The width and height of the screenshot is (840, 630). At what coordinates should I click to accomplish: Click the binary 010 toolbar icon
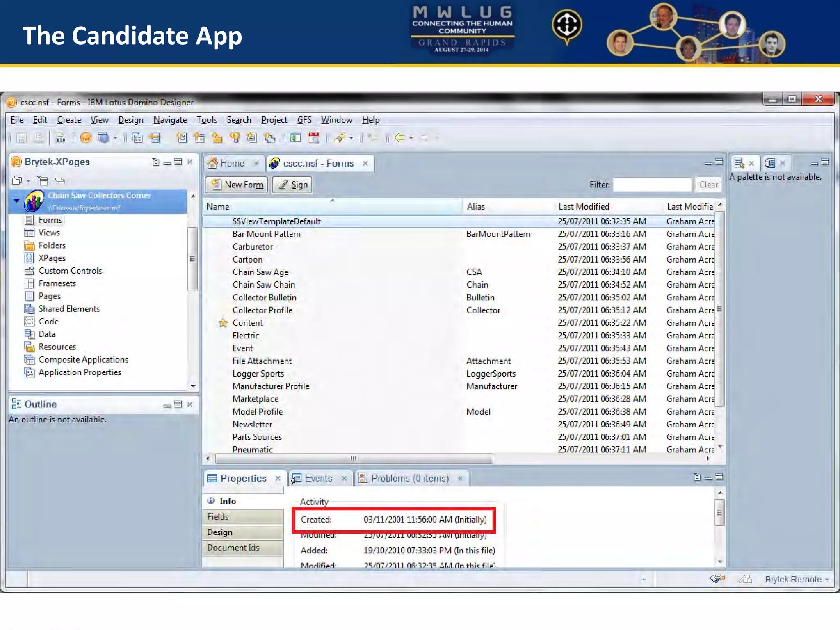tap(60, 138)
